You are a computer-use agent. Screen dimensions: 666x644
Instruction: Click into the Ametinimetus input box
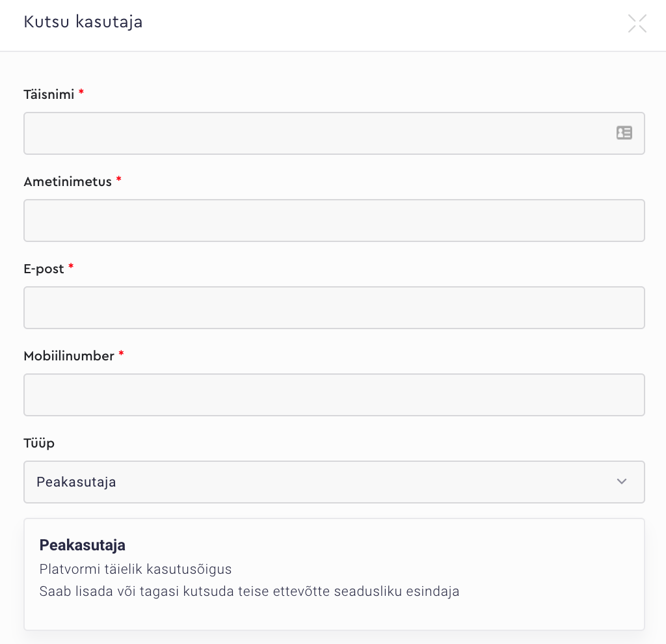(x=334, y=221)
